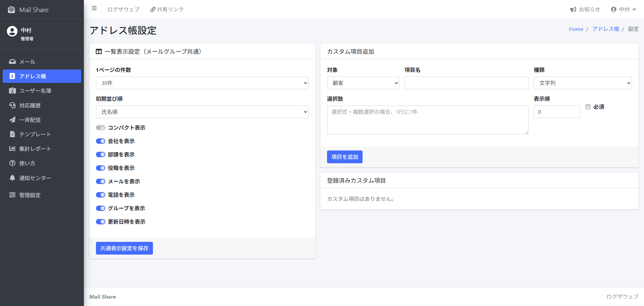Toggle sidebar with hamburger menu icon
The image size is (644, 306).
(x=94, y=8)
